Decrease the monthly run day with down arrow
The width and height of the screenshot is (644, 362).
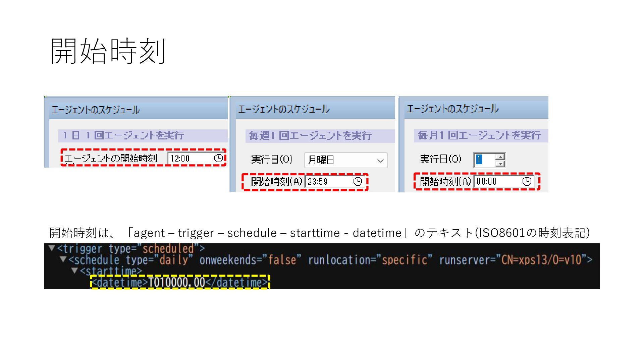500,164
